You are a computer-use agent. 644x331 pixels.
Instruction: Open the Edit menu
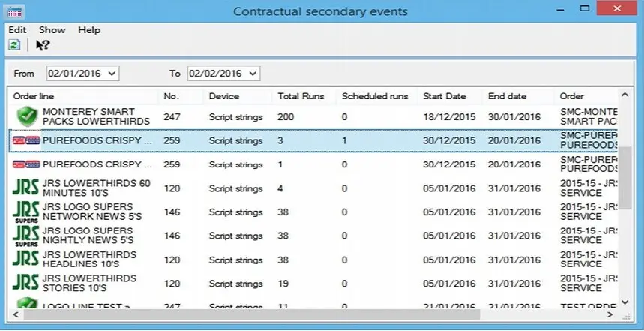17,30
